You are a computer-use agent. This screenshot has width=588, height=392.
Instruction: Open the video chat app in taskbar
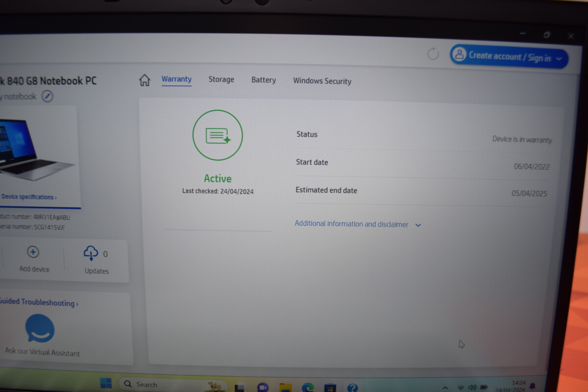[x=263, y=387]
